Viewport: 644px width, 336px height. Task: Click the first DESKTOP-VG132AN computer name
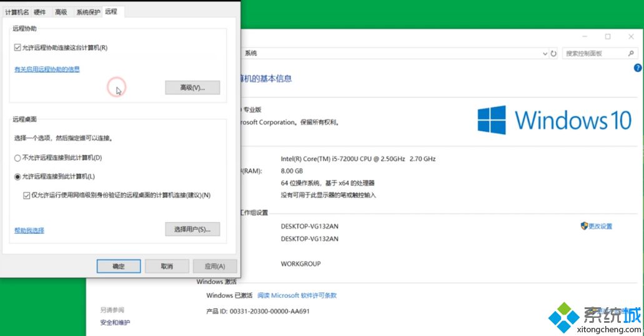[310, 226]
